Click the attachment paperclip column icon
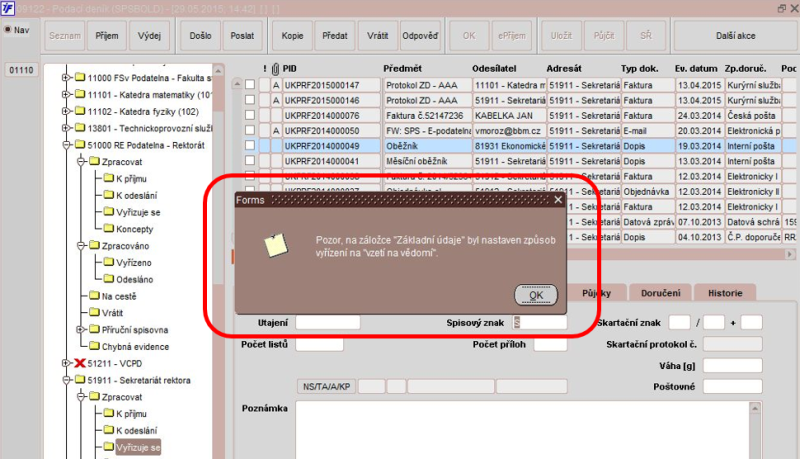The width and height of the screenshot is (800, 459). (x=276, y=68)
